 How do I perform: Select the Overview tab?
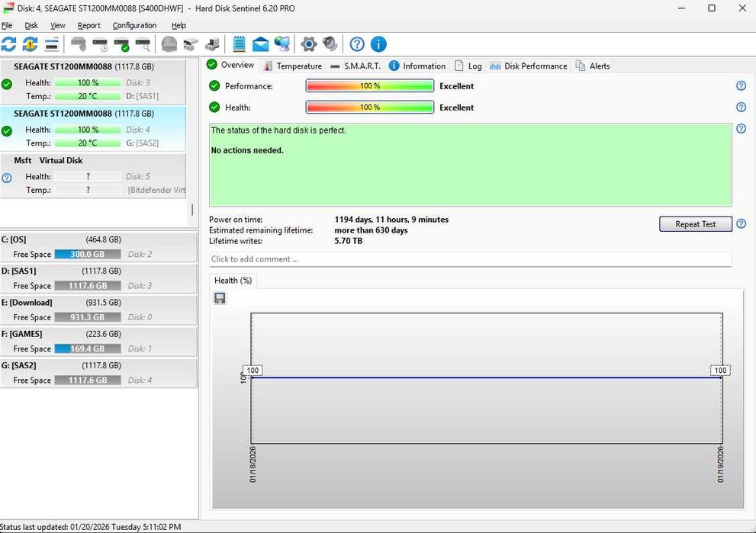(x=231, y=65)
